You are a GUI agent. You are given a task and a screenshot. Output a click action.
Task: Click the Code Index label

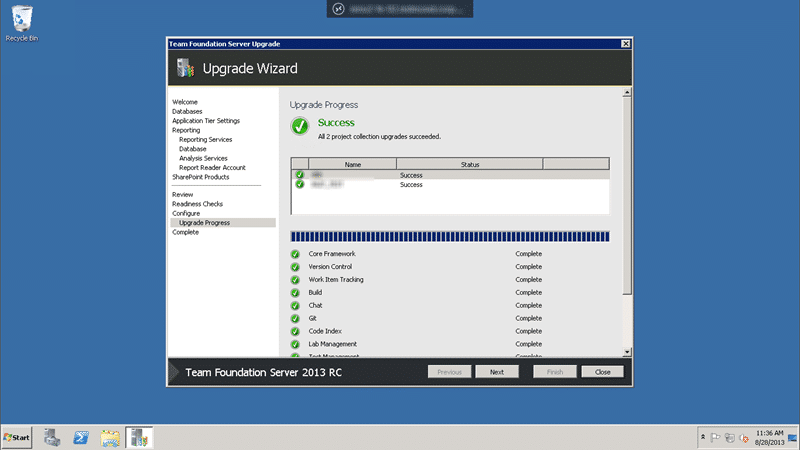325,331
